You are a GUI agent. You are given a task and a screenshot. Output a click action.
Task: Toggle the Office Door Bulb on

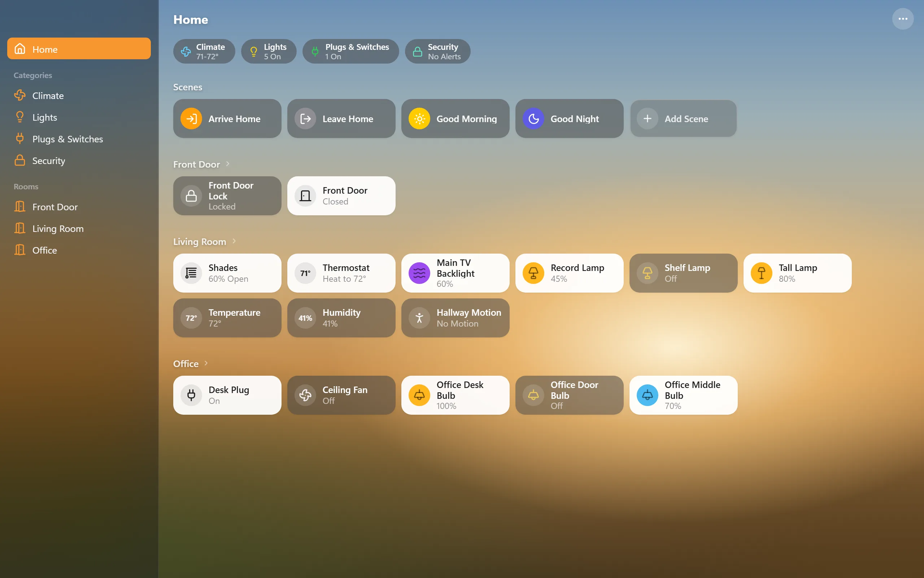click(x=569, y=395)
